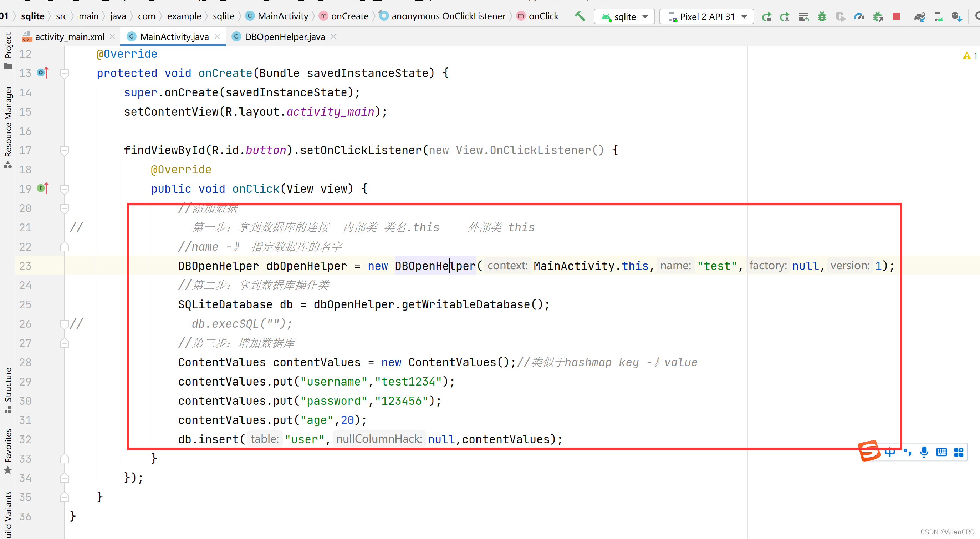Run app with coverage icon

tap(840, 17)
